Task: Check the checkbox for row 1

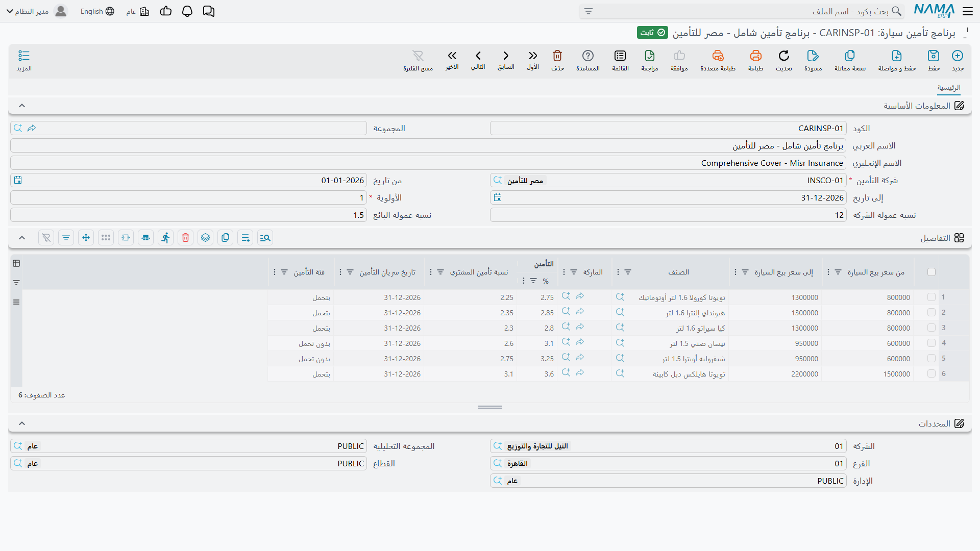Action: (x=932, y=297)
